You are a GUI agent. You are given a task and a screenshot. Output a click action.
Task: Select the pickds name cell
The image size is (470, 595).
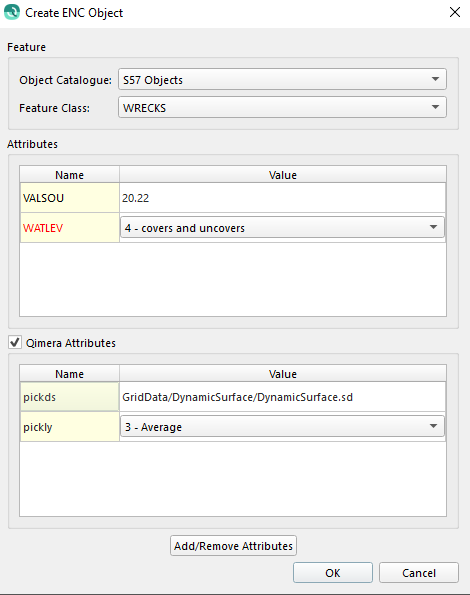coord(70,397)
